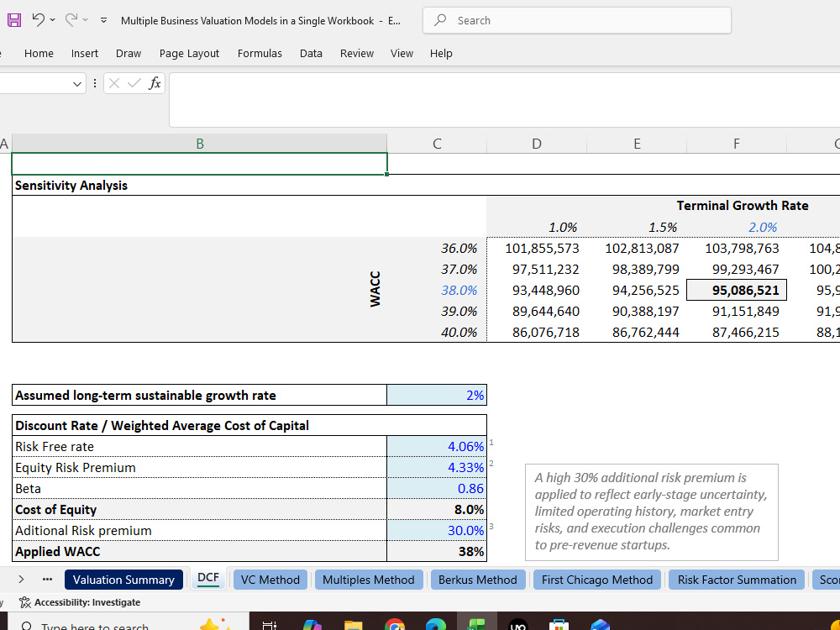Select Additional Risk premium 30.0% cell
The width and height of the screenshot is (840, 630).
pyautogui.click(x=437, y=530)
